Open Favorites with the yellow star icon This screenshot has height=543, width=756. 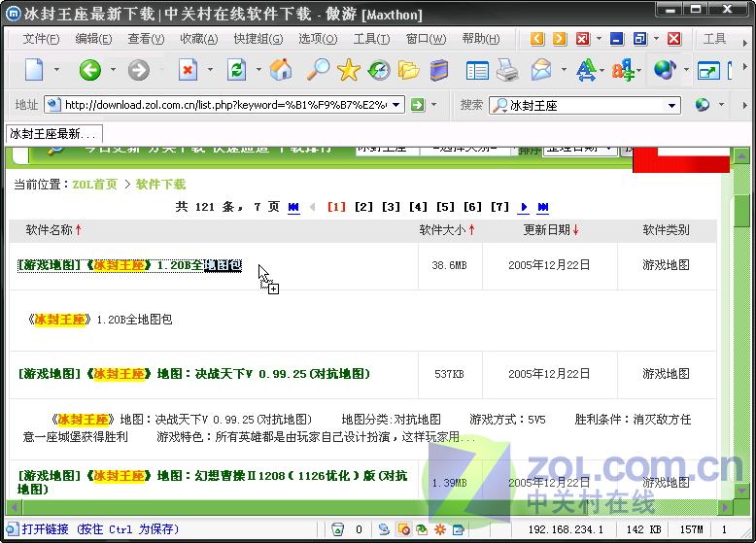(349, 70)
